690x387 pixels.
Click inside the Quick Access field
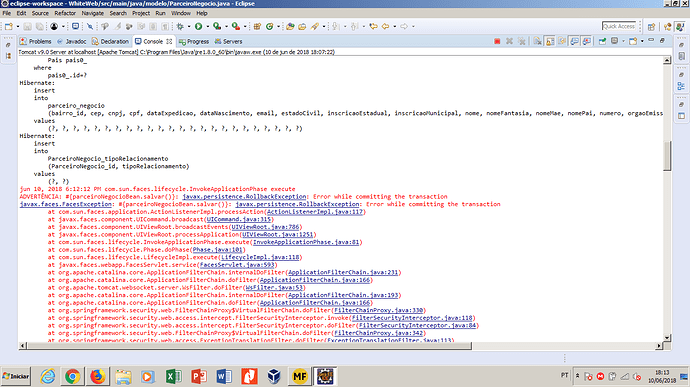pyautogui.click(x=619, y=26)
